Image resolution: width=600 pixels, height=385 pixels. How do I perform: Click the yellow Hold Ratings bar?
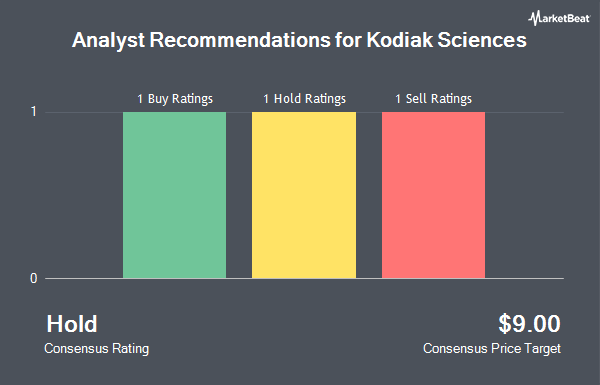[304, 195]
